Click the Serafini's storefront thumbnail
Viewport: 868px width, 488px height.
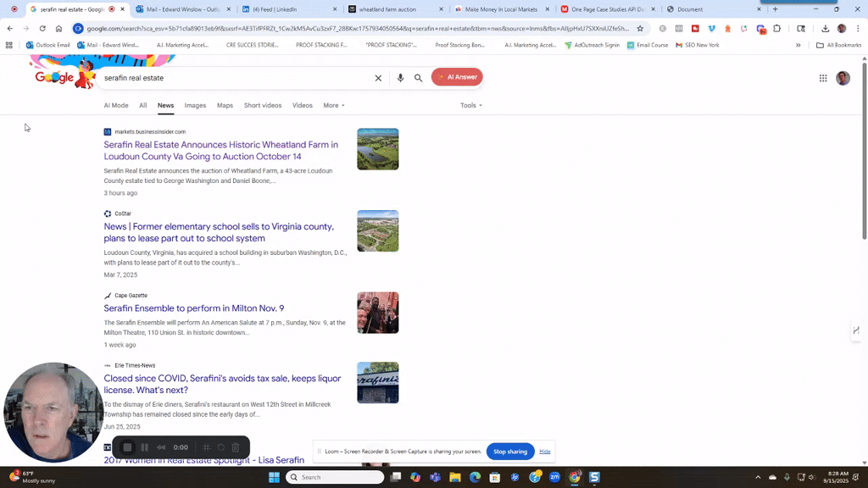[377, 382]
